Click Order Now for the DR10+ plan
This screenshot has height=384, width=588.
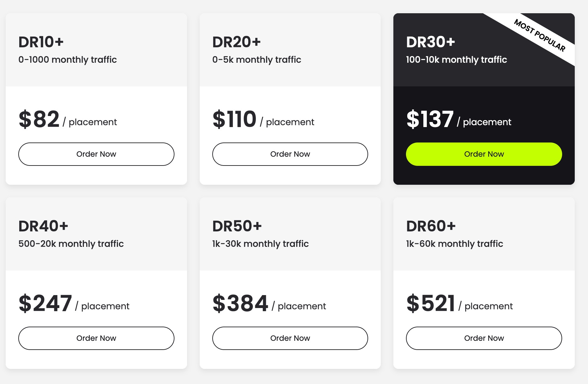pos(96,154)
